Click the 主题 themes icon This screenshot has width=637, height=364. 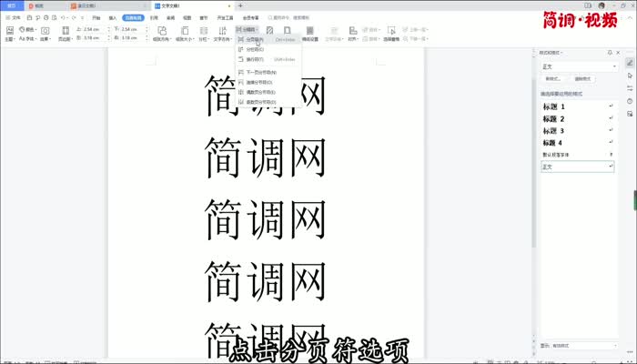(x=9, y=35)
